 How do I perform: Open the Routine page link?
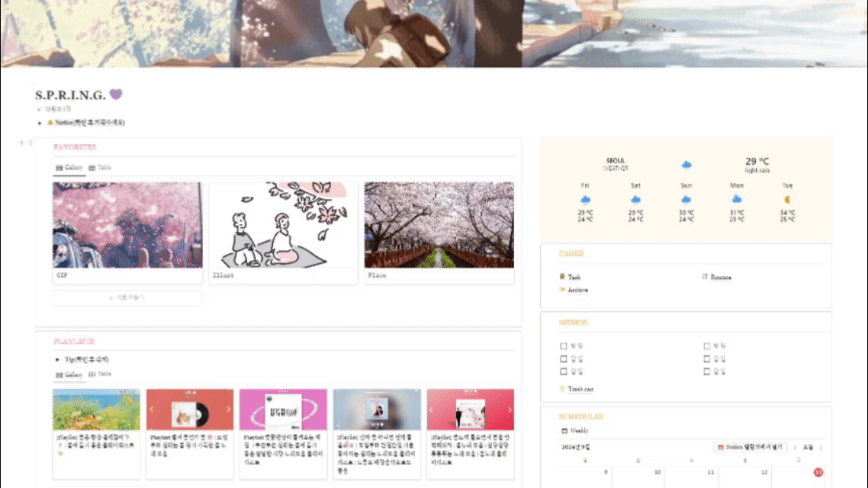(x=720, y=277)
